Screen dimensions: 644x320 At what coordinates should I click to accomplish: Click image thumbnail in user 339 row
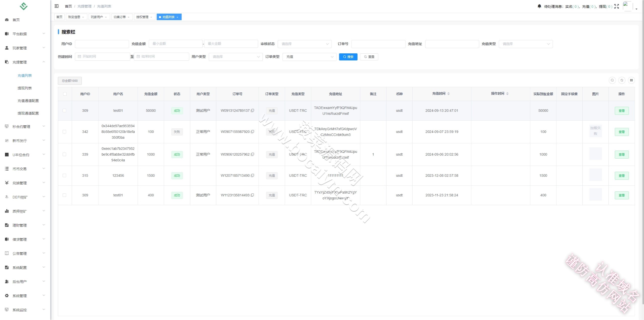595,154
